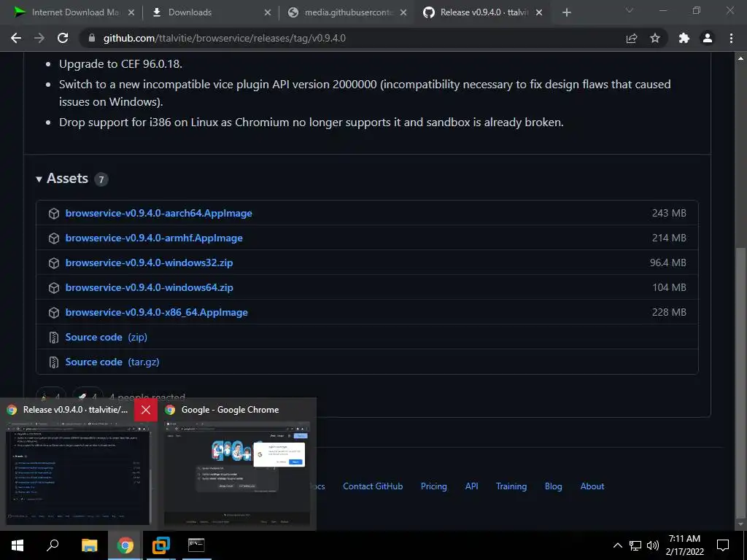Open the Pricing footer link
The height and width of the screenshot is (560, 747).
[433, 486]
